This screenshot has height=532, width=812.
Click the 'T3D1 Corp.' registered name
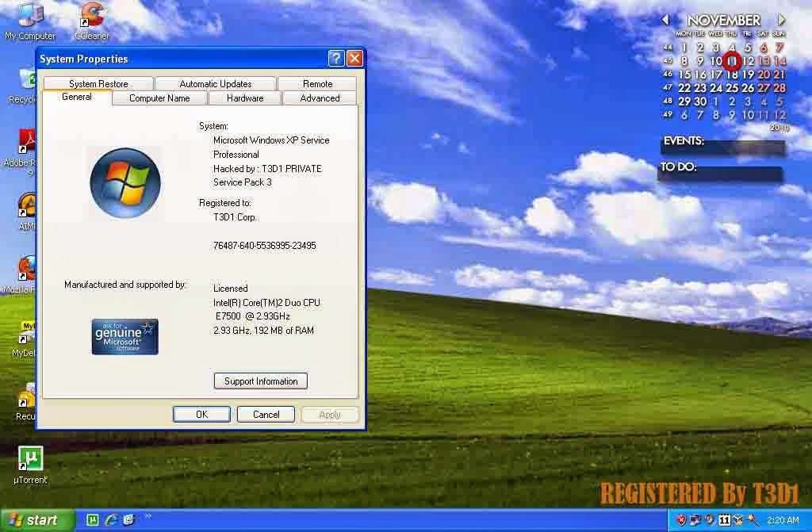pyautogui.click(x=235, y=217)
